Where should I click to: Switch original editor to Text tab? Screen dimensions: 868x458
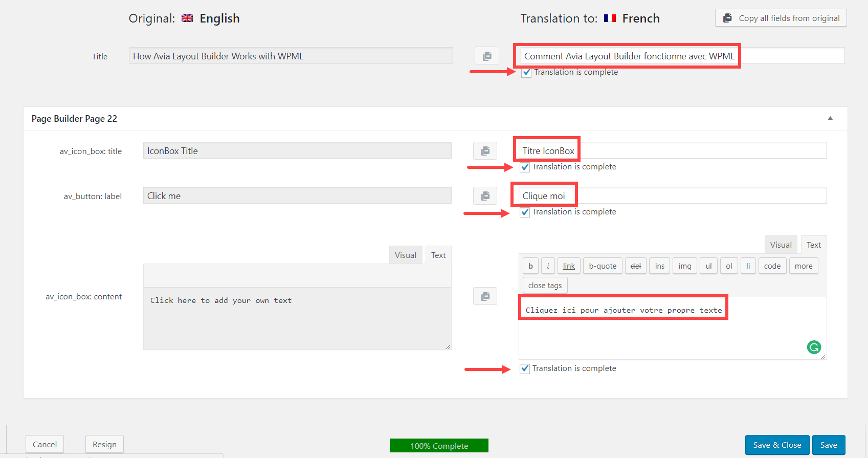click(x=438, y=255)
